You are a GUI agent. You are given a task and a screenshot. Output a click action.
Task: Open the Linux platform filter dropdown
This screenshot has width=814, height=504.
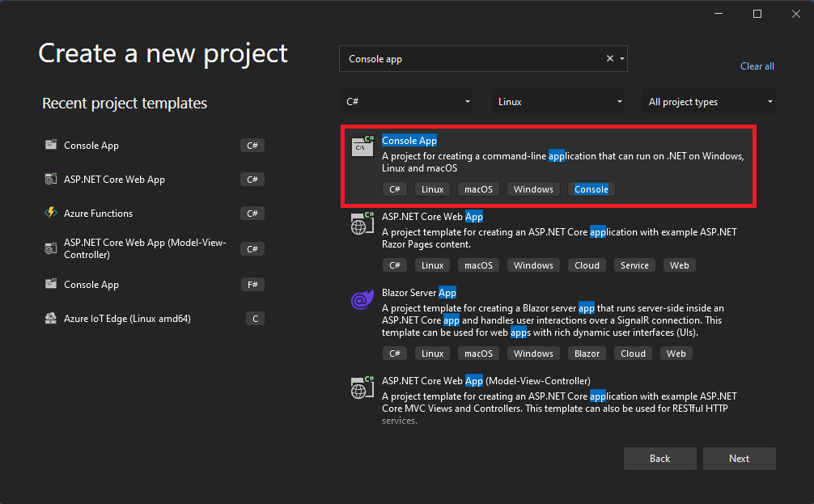click(558, 102)
